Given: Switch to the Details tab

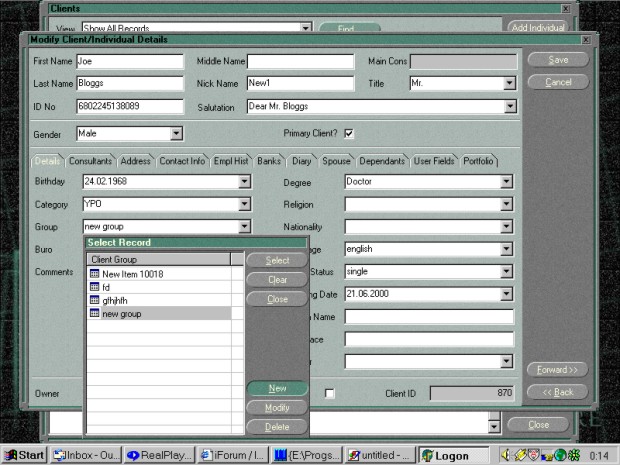Looking at the screenshot, I should pyautogui.click(x=47, y=161).
